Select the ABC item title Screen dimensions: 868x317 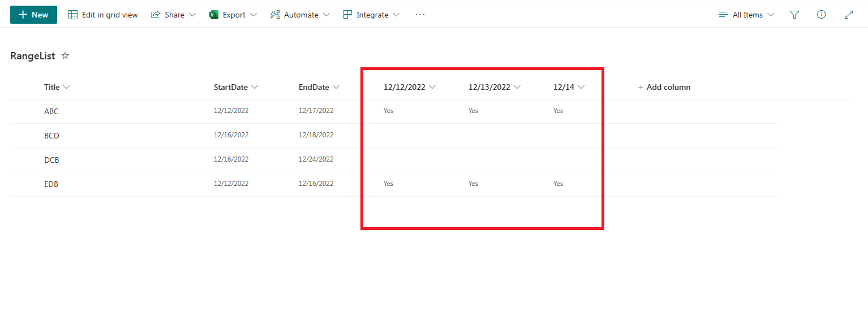(x=51, y=111)
